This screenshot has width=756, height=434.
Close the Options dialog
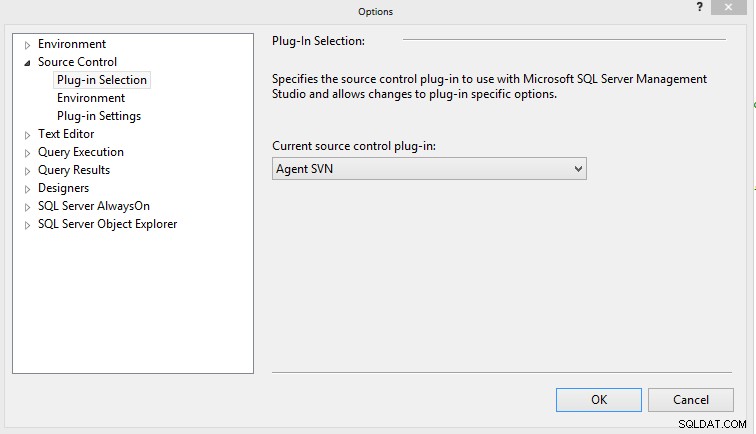pyautogui.click(x=729, y=7)
